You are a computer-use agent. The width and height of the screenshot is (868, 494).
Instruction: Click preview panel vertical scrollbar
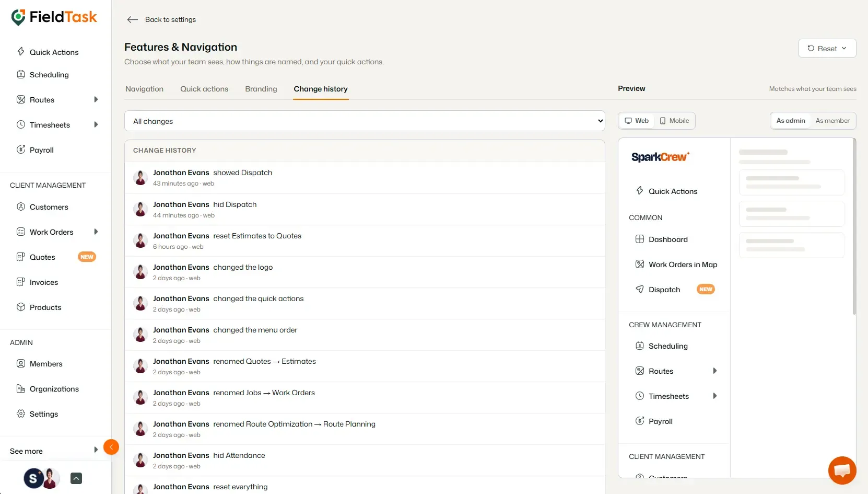(x=854, y=226)
